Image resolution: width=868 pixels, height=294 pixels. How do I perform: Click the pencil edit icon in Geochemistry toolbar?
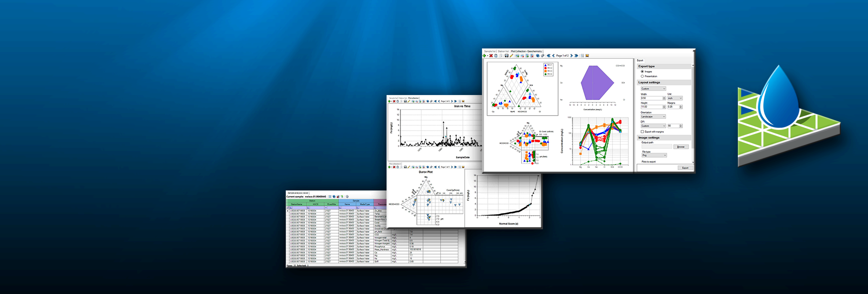[511, 56]
